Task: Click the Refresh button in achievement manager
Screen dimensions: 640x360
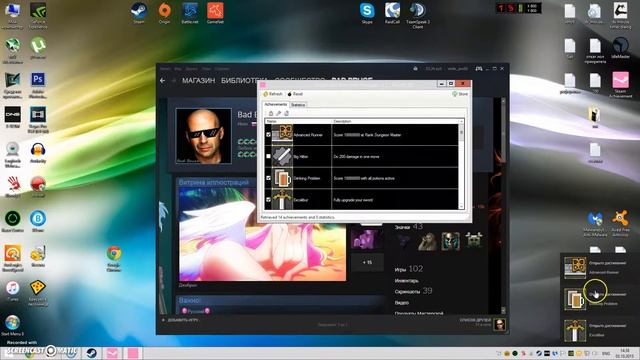Action: pyautogui.click(x=273, y=94)
